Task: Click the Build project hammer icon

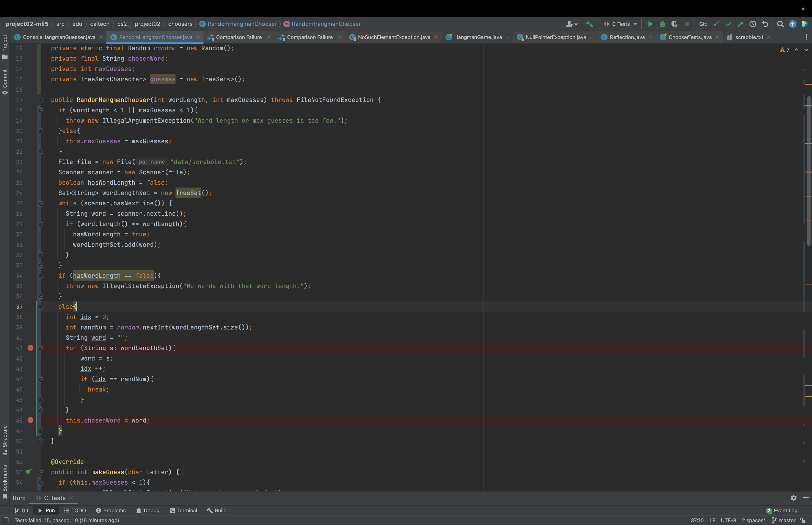Action: 589,24
